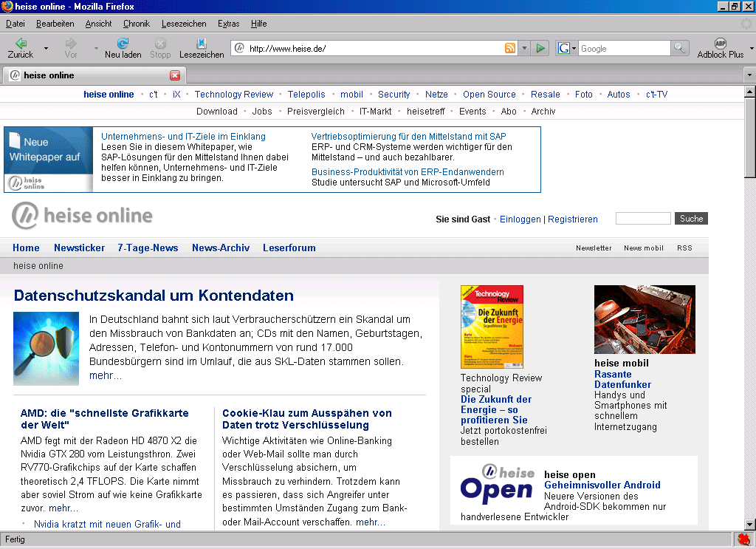
Task: Click the red status bar icon
Action: [x=744, y=539]
